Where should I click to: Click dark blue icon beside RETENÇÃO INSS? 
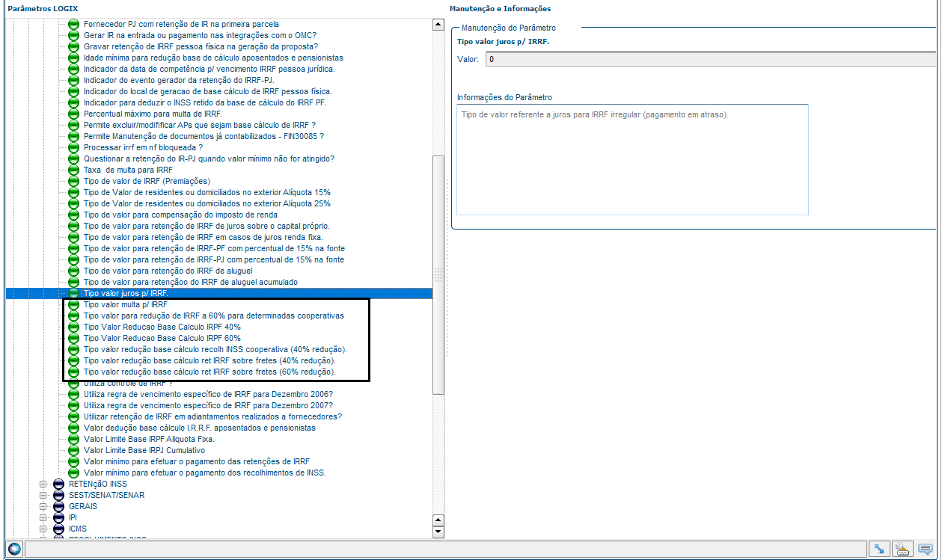pos(59,484)
